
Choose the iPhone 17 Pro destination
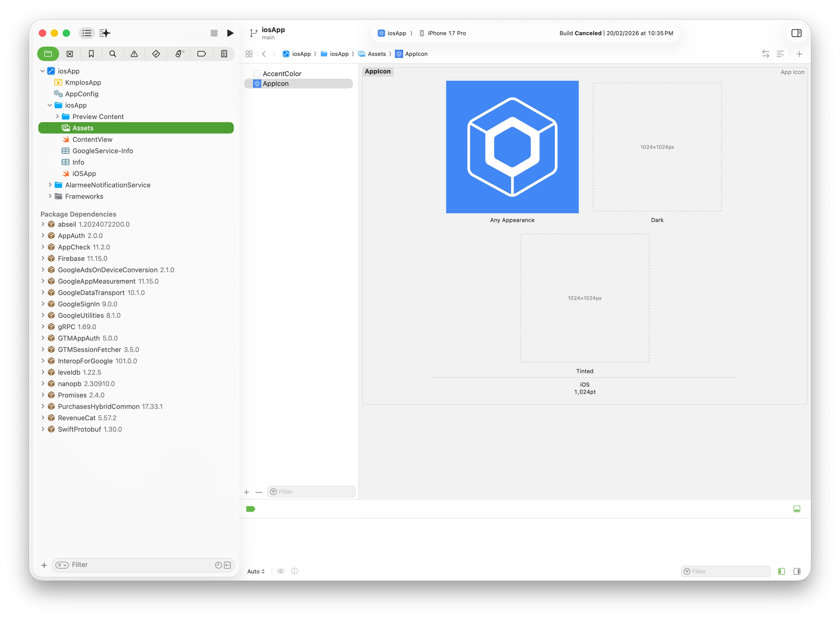[446, 33]
